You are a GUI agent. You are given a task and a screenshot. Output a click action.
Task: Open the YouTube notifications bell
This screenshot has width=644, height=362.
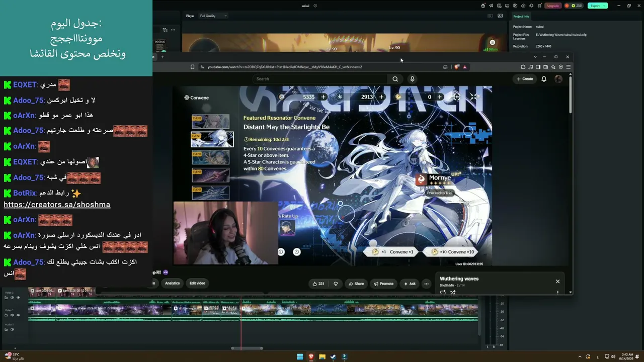click(x=544, y=79)
